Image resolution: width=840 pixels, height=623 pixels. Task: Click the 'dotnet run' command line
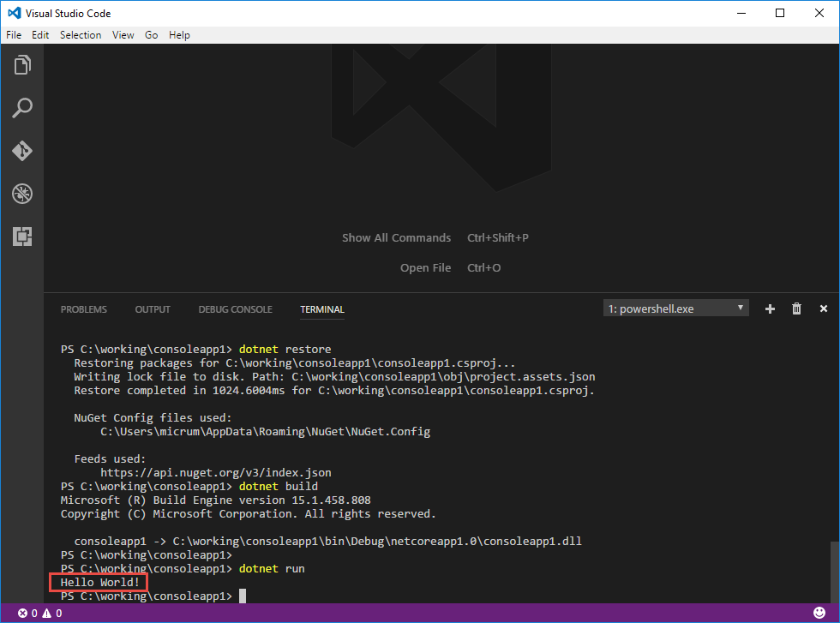pyautogui.click(x=183, y=568)
